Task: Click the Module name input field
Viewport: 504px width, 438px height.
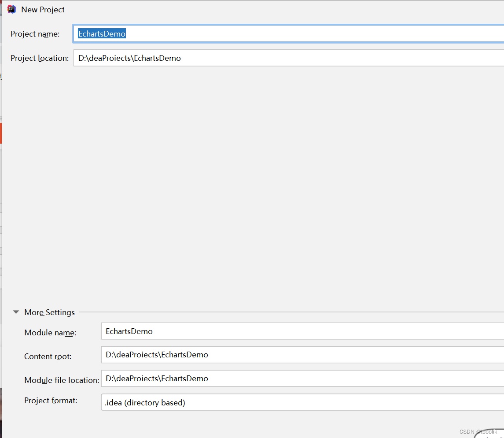Action: [302, 331]
